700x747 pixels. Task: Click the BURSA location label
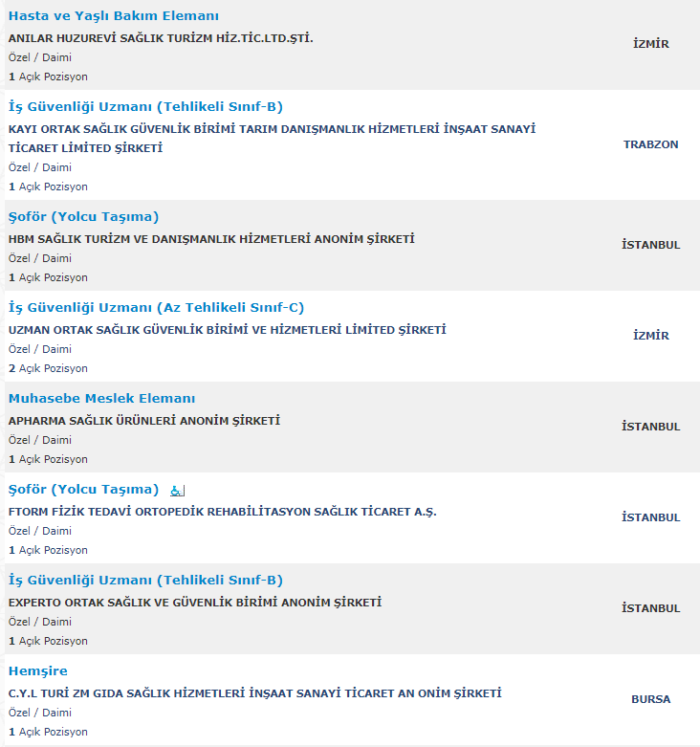coord(650,699)
